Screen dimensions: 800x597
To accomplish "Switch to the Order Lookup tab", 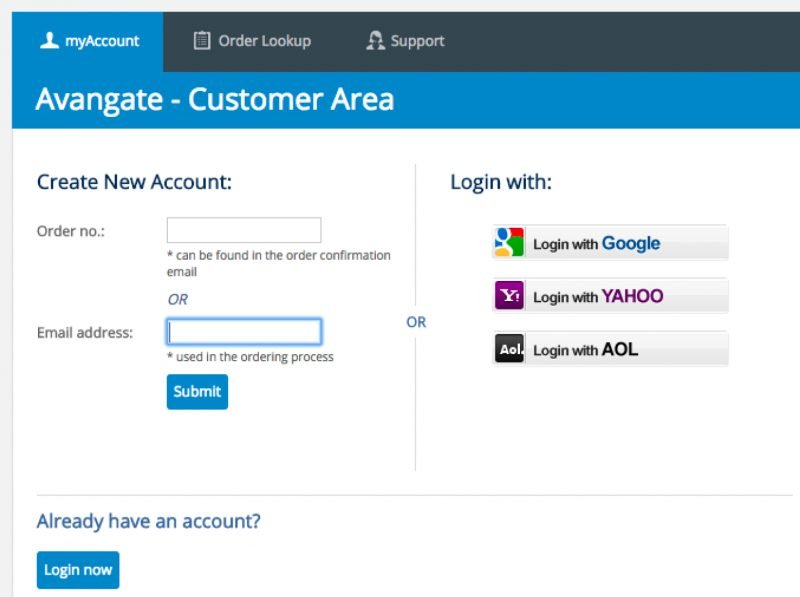I will (252, 42).
